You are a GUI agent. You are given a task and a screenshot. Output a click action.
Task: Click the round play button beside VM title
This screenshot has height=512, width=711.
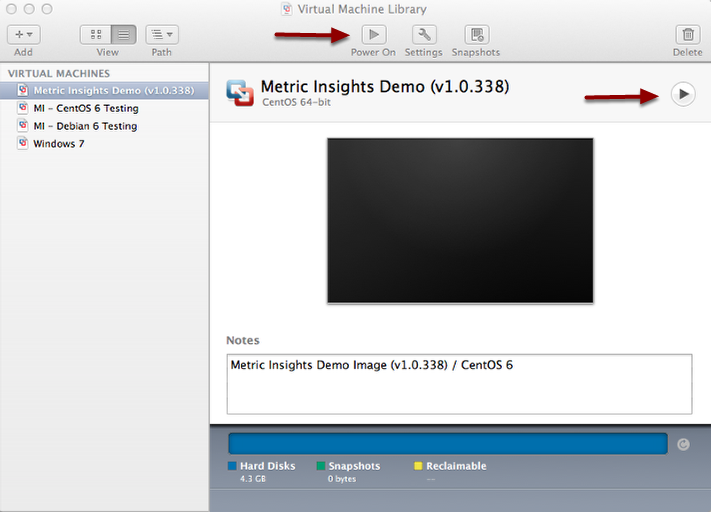coord(683,94)
